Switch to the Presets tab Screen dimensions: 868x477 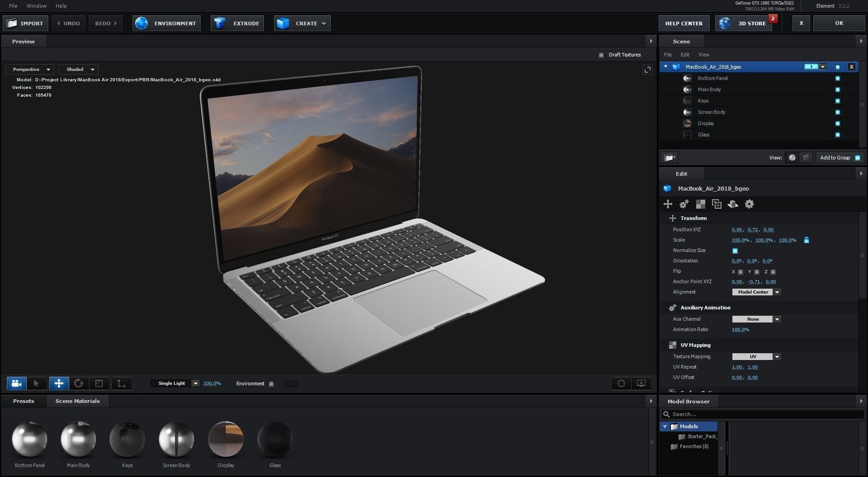24,401
